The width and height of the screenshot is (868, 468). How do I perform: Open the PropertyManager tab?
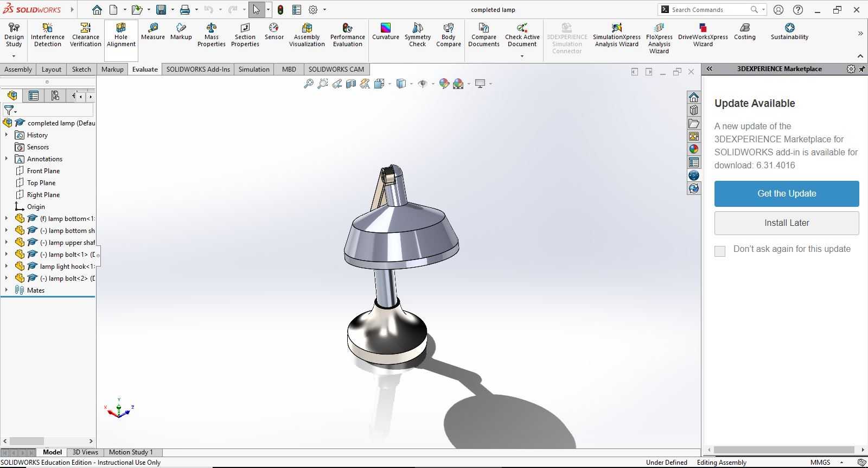[34, 96]
